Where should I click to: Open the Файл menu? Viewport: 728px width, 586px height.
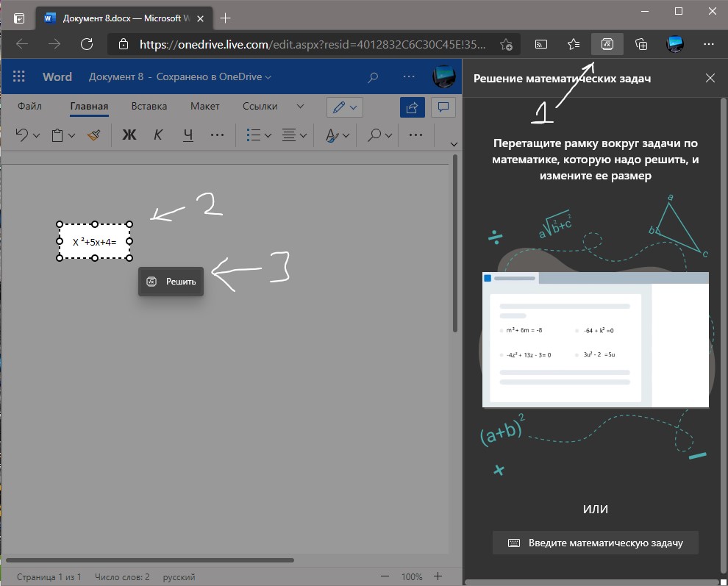click(x=29, y=107)
